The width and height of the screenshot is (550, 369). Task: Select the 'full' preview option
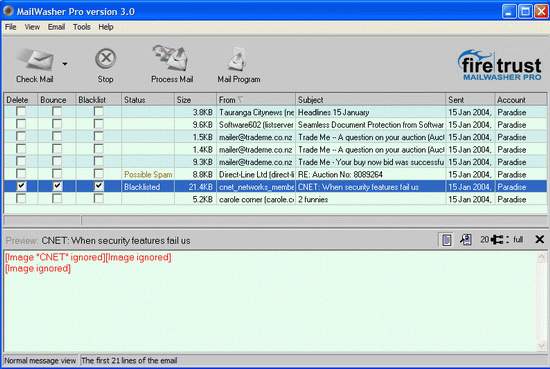coord(518,240)
